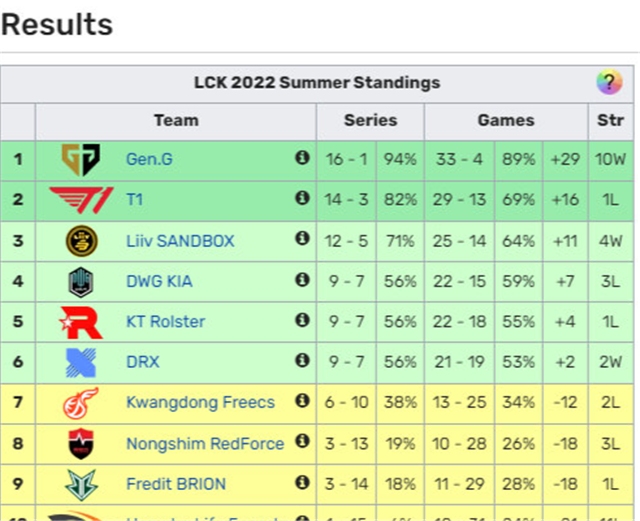This screenshot has width=640, height=521.
Task: Expand info icon beside Liiv SANDBOX
Action: [302, 240]
